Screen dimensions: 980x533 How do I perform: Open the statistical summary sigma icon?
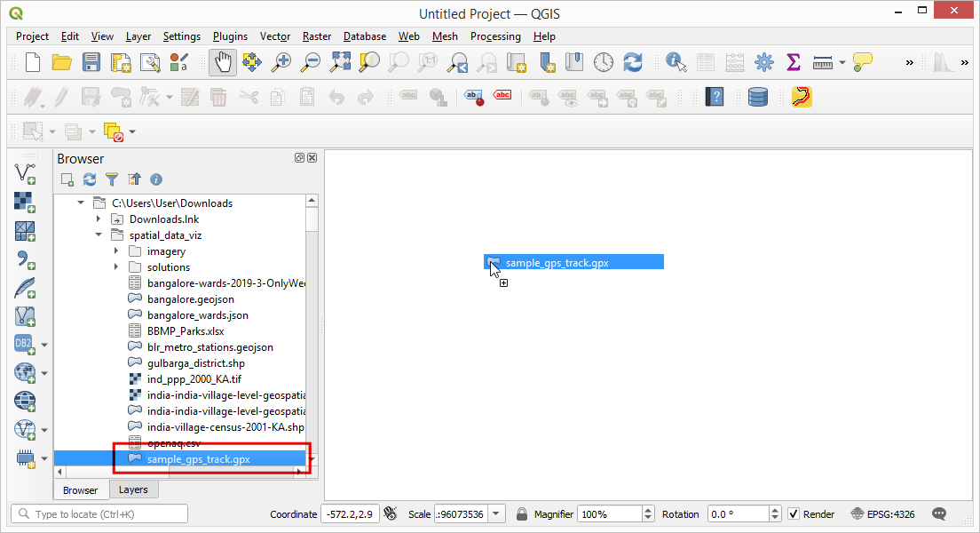pos(793,62)
